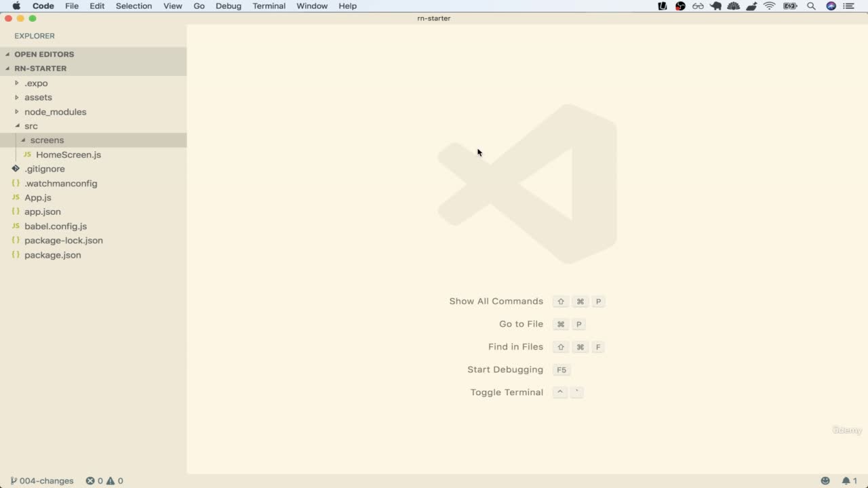Click the JS icon beside HomeScreen.js
This screenshot has height=488, width=868.
[x=27, y=155]
